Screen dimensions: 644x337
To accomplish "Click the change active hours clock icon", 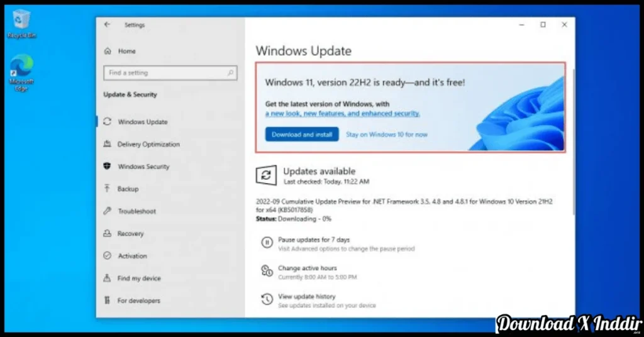I will tap(267, 270).
